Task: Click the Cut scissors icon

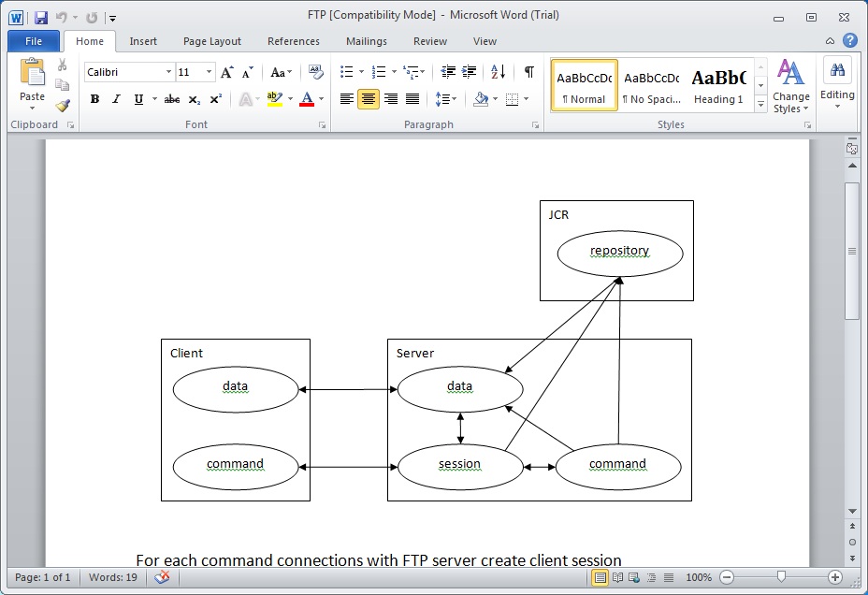Action: [63, 65]
